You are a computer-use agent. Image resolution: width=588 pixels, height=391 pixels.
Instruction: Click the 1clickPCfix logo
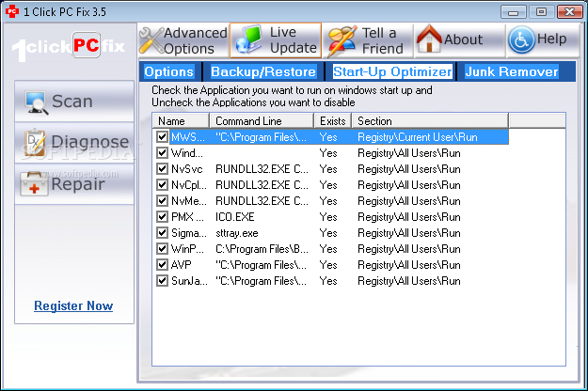pyautogui.click(x=69, y=46)
